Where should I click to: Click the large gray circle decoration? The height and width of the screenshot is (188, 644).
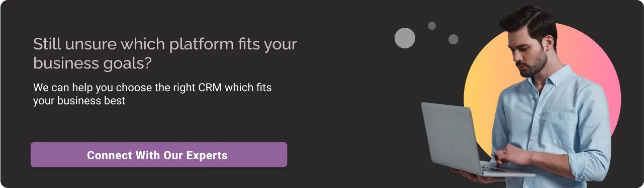pyautogui.click(x=405, y=38)
